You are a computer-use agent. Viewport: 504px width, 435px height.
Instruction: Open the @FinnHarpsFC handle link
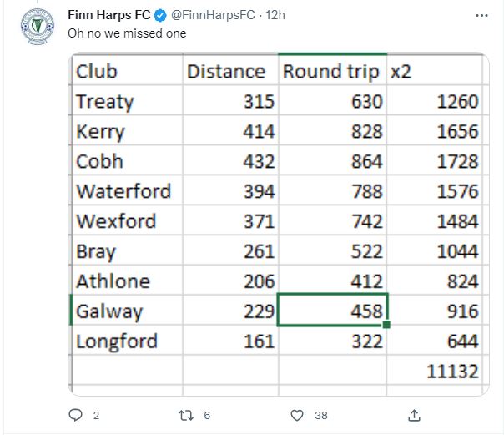coord(213,15)
